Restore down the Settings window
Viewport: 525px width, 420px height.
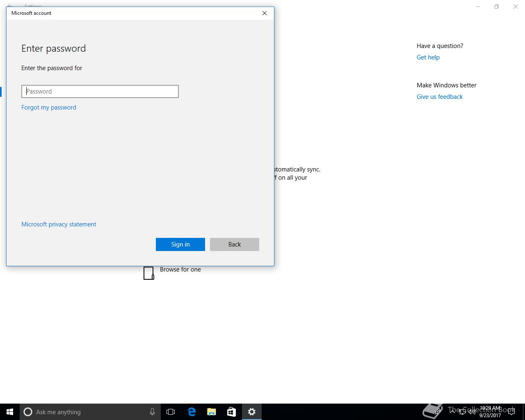point(497,7)
